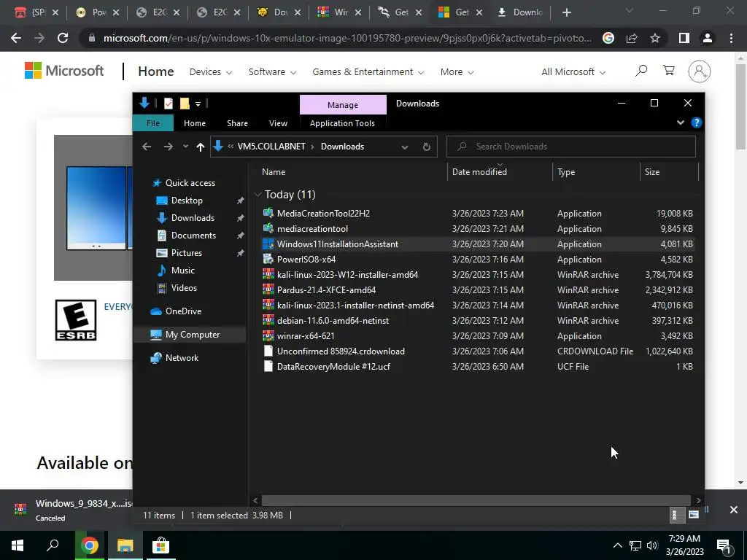747x560 pixels.
Task: Expand the Explorer ribbon chevron
Action: tap(681, 122)
